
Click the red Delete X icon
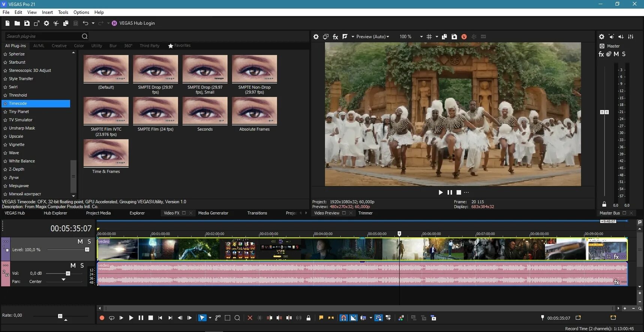(250, 318)
